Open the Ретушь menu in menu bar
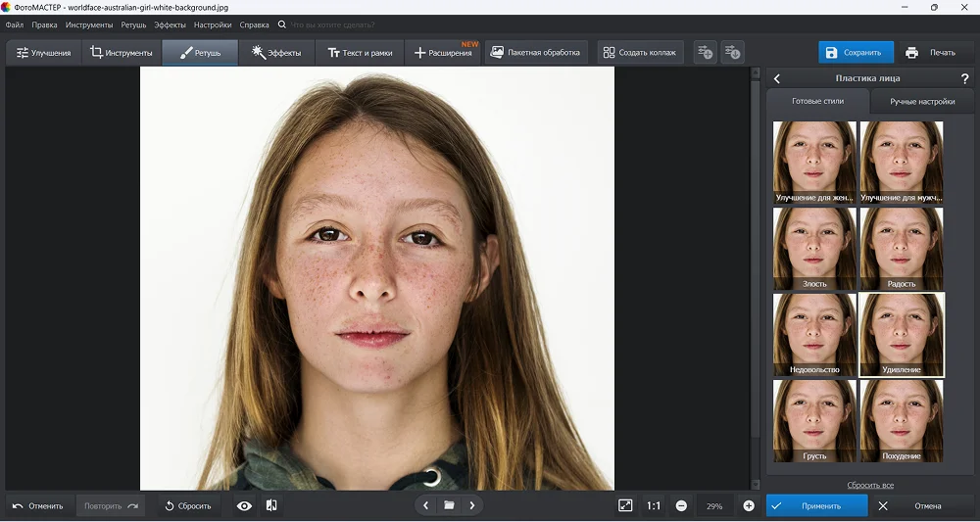 click(133, 25)
